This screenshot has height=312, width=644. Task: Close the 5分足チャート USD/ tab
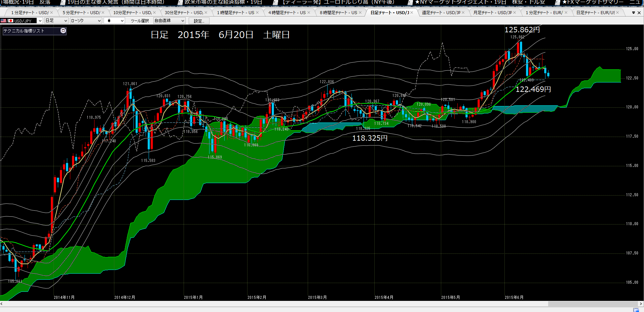coord(103,12)
